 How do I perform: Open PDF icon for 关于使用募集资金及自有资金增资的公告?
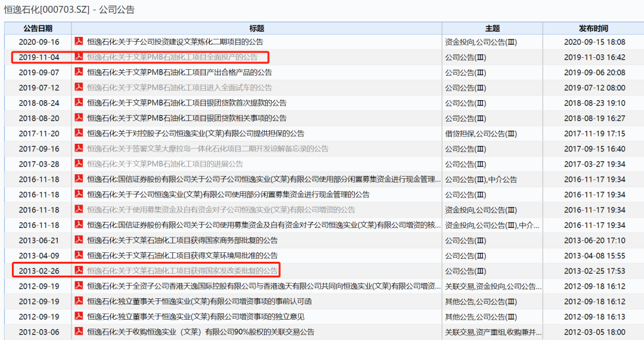[79, 209]
